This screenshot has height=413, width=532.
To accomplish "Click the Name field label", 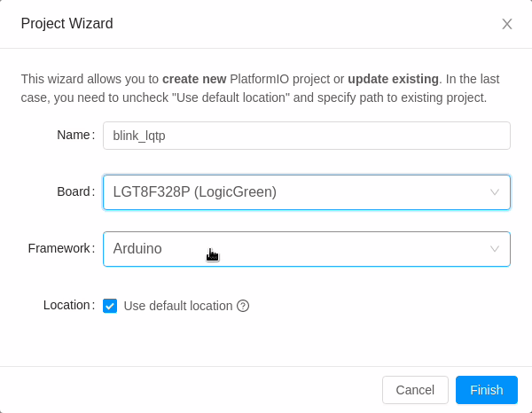I will pyautogui.click(x=74, y=135).
